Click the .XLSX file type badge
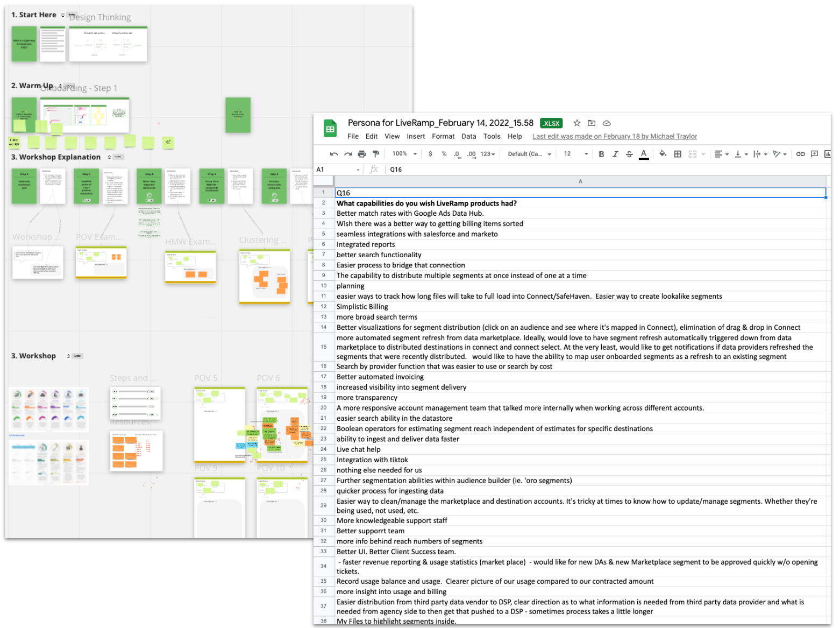This screenshot has width=840, height=628. [551, 123]
